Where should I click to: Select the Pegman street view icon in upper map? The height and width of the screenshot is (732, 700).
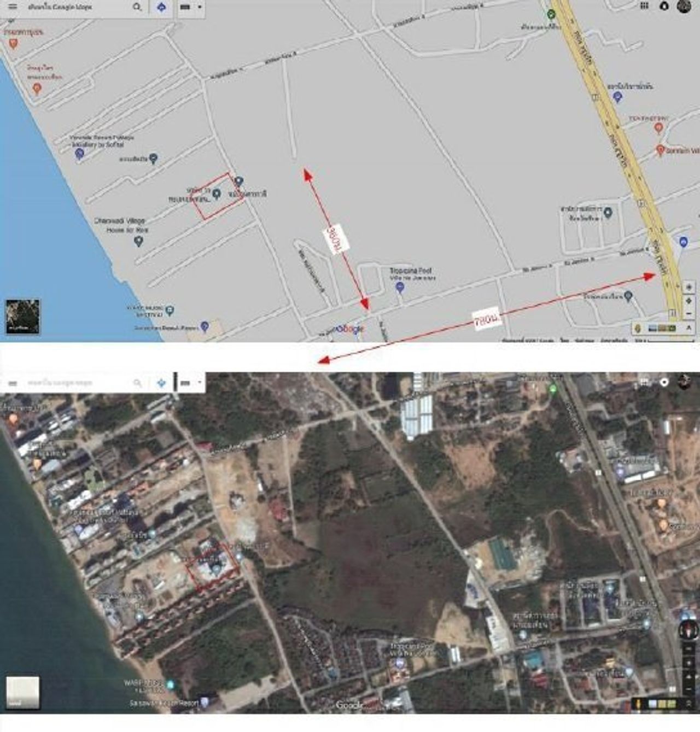[638, 328]
